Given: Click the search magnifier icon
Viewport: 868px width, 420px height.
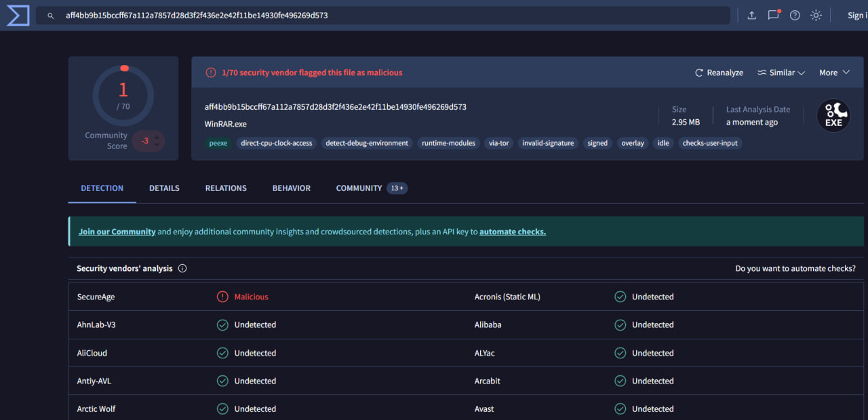Looking at the screenshot, I should click(50, 15).
